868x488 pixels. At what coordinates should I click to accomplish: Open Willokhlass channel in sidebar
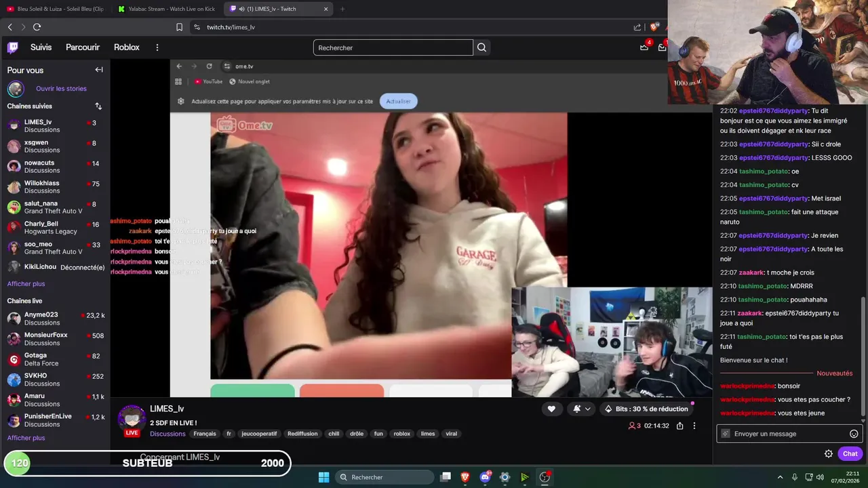click(55, 187)
